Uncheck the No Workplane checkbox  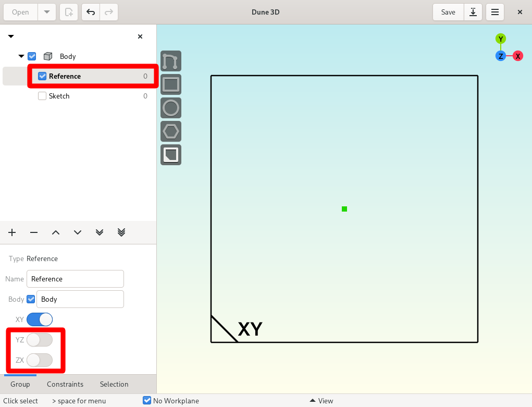147,401
